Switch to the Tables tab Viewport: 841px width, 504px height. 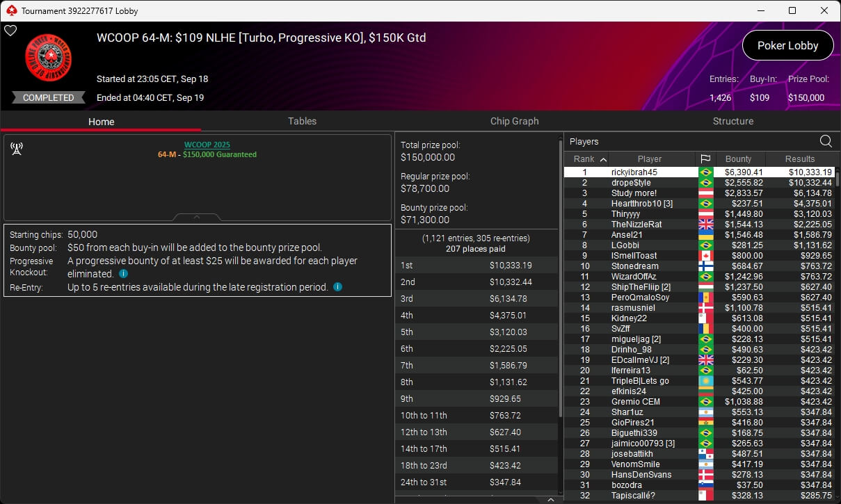302,121
